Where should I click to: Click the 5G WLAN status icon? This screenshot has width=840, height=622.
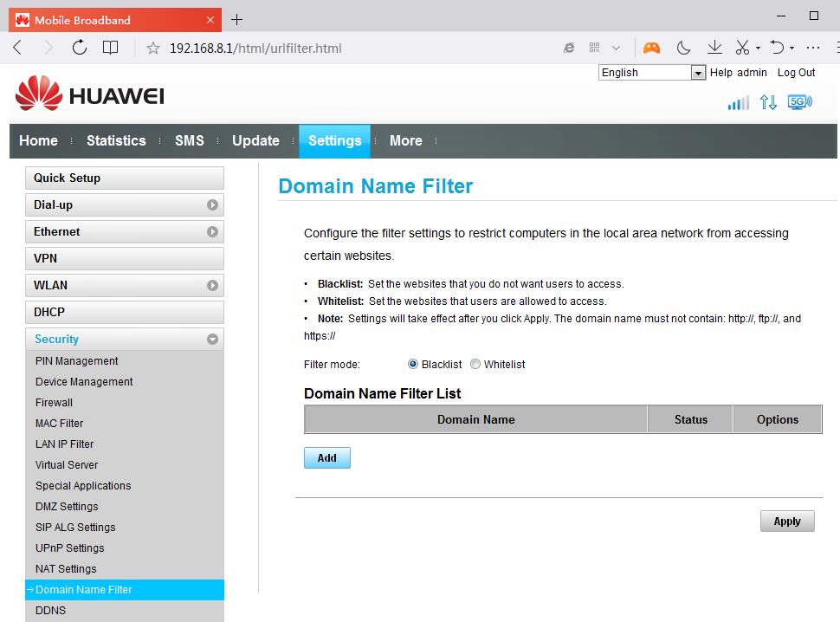799,102
